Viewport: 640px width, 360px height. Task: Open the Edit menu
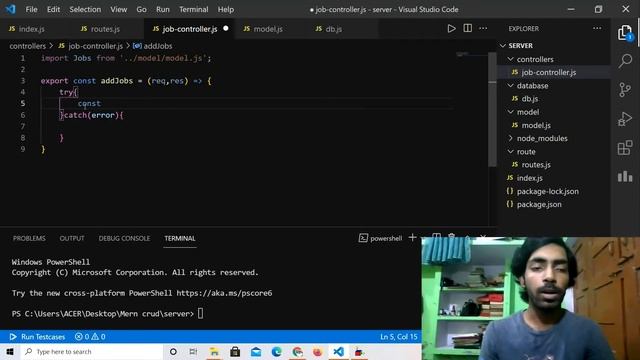[53, 9]
